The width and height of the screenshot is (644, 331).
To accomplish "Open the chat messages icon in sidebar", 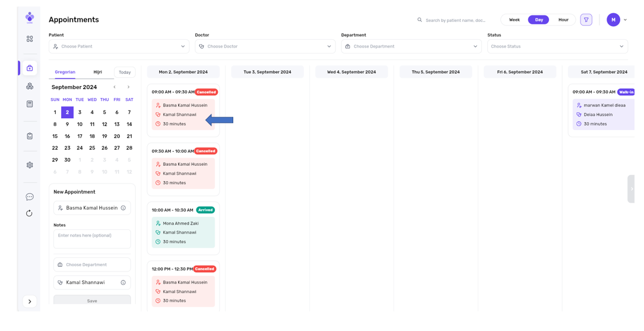I will point(30,197).
